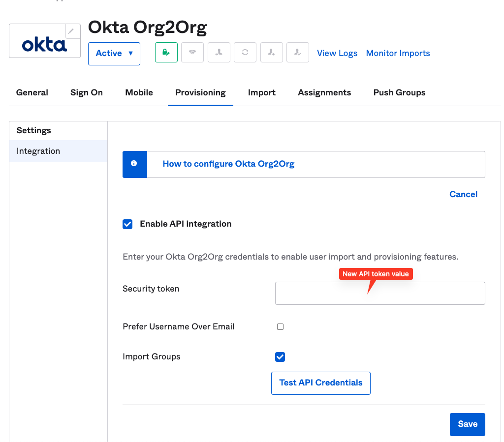The width and height of the screenshot is (504, 442).
Task: Click into the Security token field
Action: pyautogui.click(x=379, y=294)
